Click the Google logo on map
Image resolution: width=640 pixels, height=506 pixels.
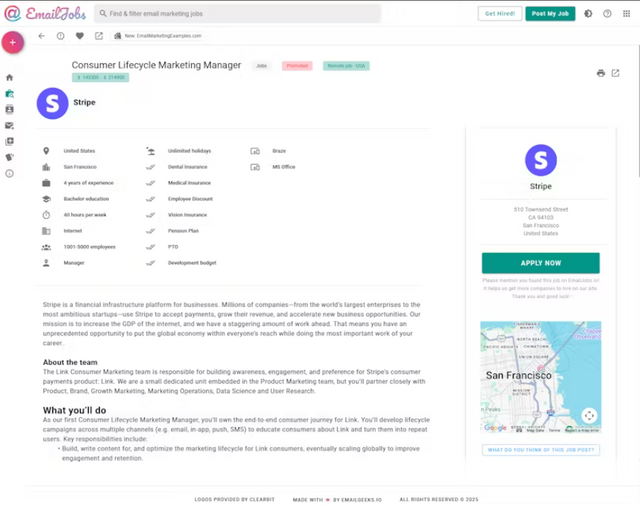point(495,428)
